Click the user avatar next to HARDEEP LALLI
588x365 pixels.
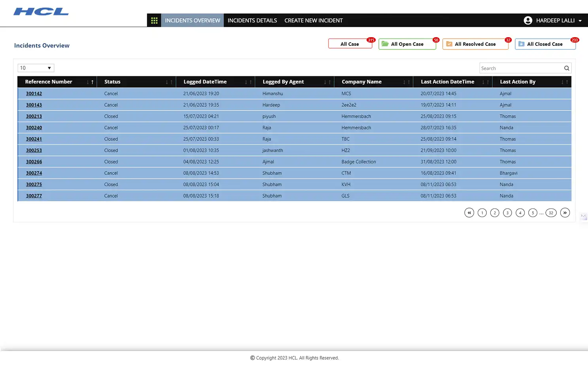[528, 20]
